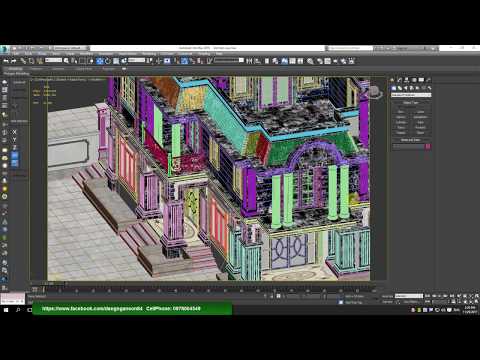Choose the Bind to Space Warp tool

pos(40,61)
